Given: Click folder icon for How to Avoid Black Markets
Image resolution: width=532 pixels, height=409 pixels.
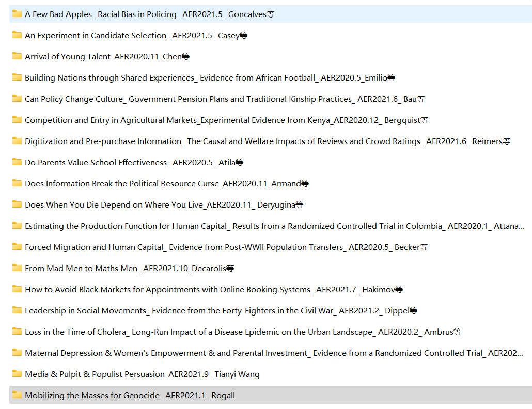Looking at the screenshot, I should [x=17, y=289].
